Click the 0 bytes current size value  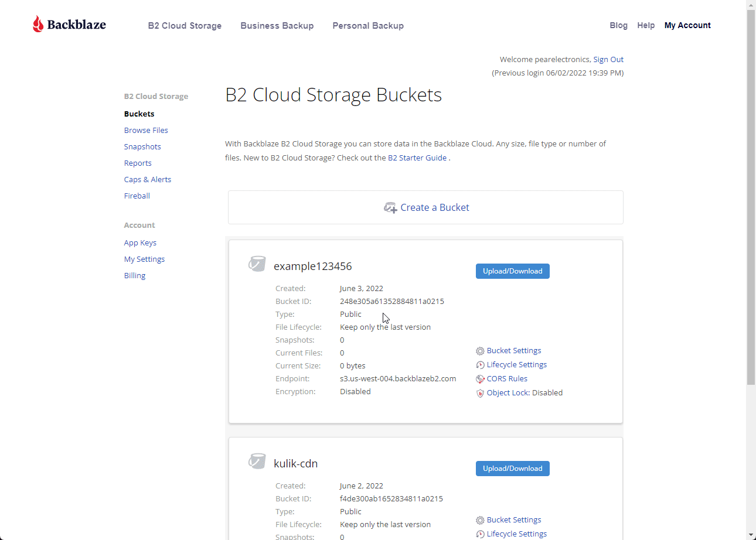pos(353,365)
